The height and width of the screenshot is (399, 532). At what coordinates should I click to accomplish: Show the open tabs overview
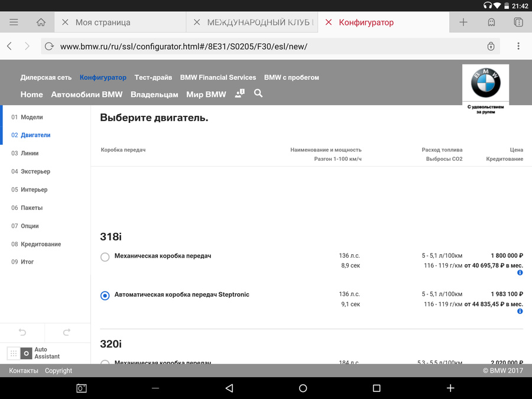pos(518,22)
